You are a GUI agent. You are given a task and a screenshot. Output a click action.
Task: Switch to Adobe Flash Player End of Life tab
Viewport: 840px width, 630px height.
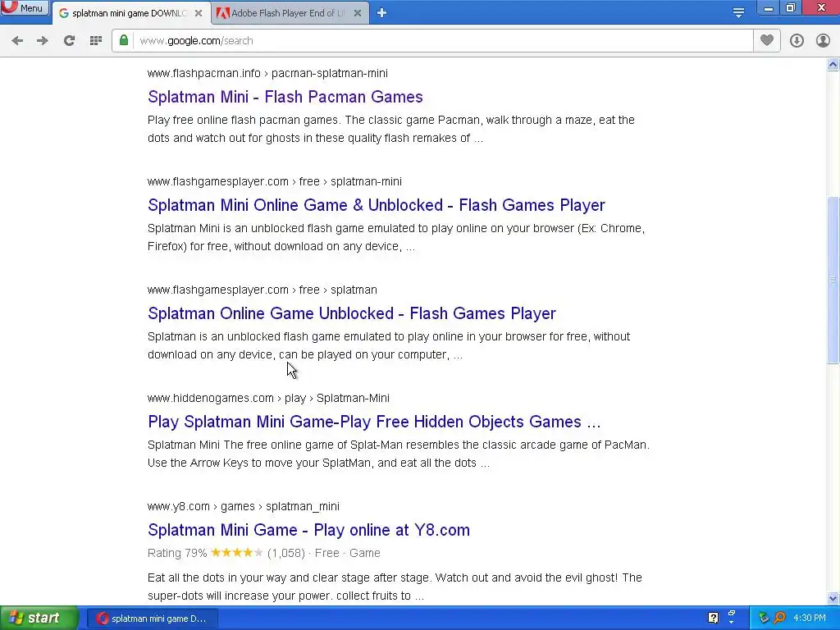tap(287, 13)
